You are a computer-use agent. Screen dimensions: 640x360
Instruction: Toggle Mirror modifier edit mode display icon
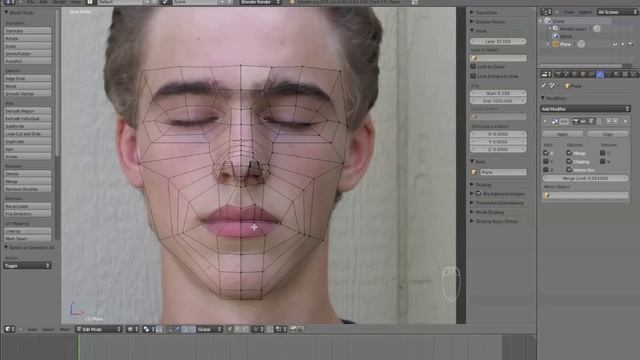click(x=591, y=121)
